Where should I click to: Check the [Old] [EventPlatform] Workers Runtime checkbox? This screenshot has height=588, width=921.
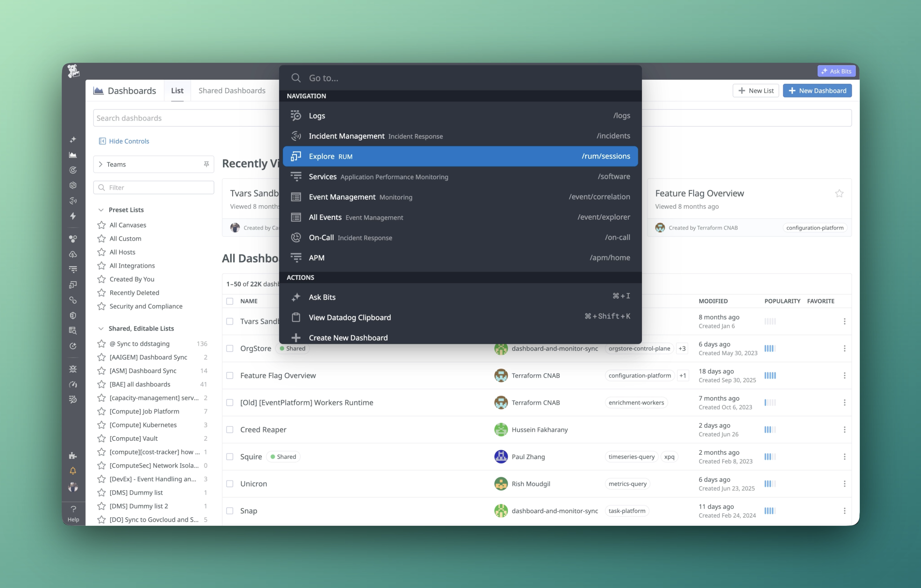(230, 403)
